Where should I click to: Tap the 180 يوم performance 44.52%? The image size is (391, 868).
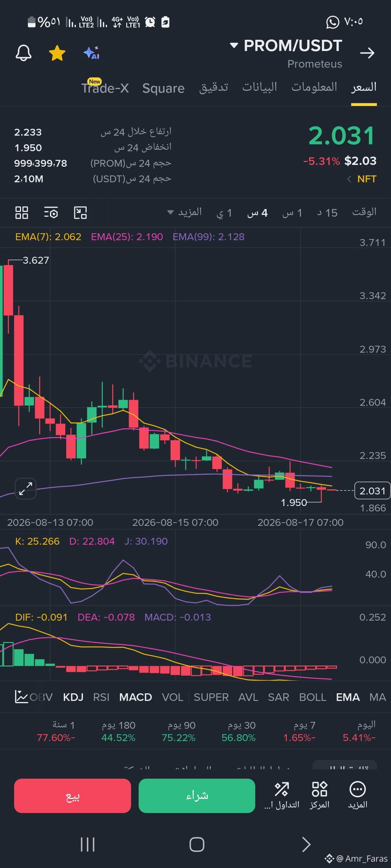pyautogui.click(x=118, y=731)
